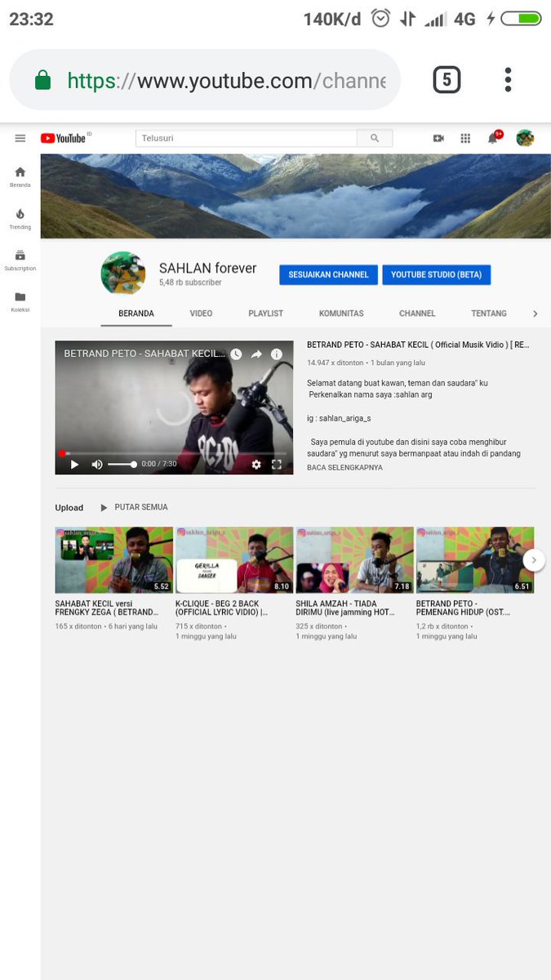The image size is (551, 980).
Task: Click the search magnifier button
Action: coord(375,138)
